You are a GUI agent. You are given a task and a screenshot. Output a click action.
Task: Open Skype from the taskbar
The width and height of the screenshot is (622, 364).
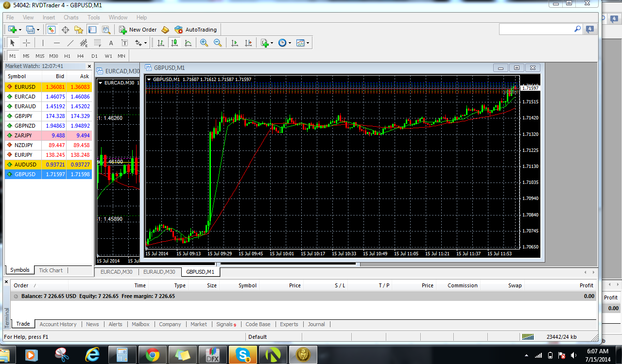tap(242, 355)
